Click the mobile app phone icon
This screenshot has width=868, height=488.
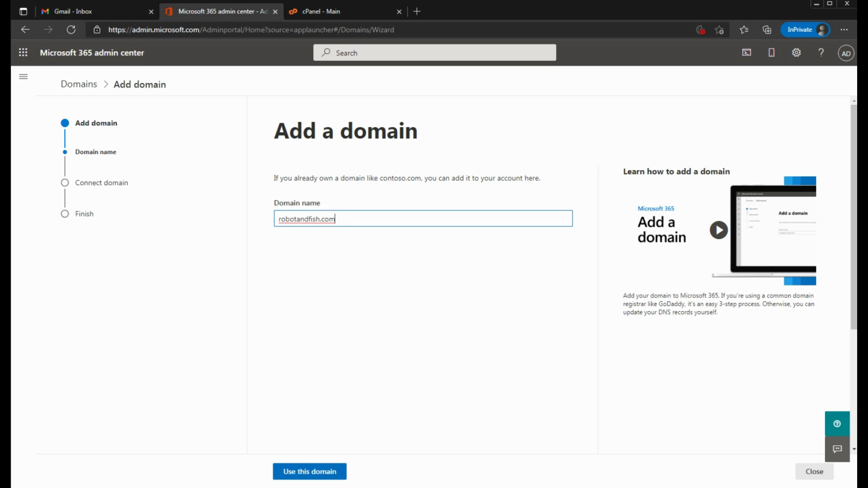point(771,52)
